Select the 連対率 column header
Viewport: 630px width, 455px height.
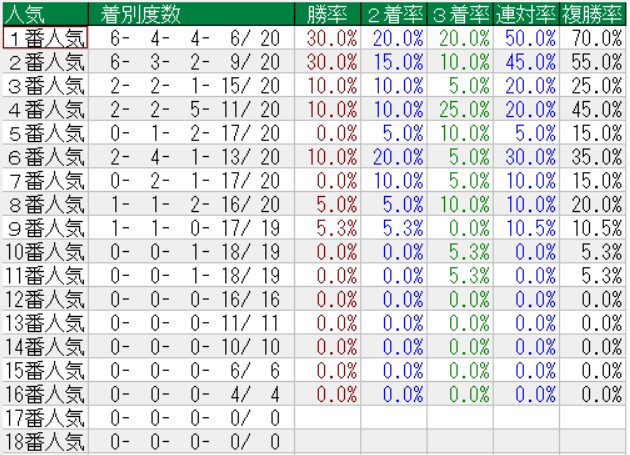526,14
